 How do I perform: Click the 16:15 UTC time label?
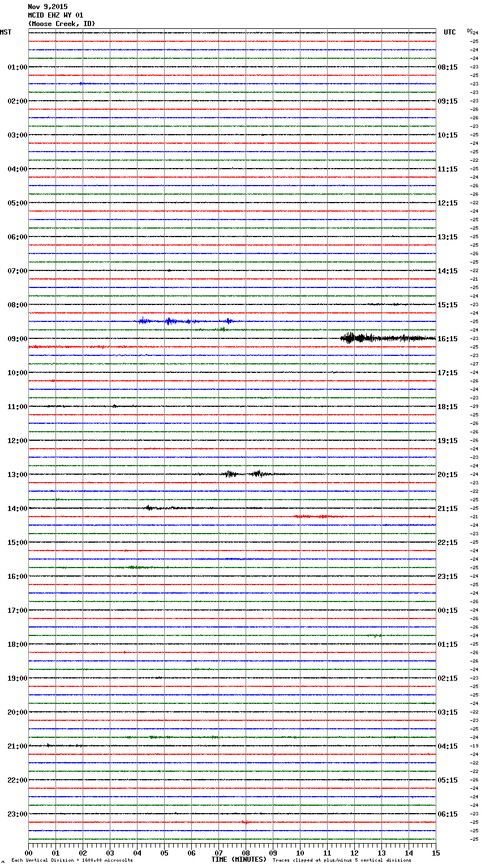[x=448, y=339]
